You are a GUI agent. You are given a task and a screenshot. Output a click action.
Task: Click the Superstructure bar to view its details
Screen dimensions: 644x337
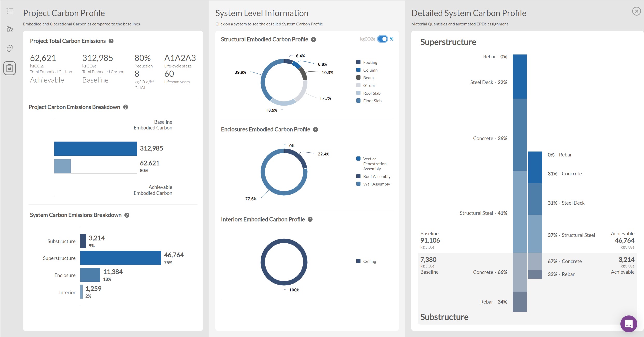pyautogui.click(x=121, y=258)
